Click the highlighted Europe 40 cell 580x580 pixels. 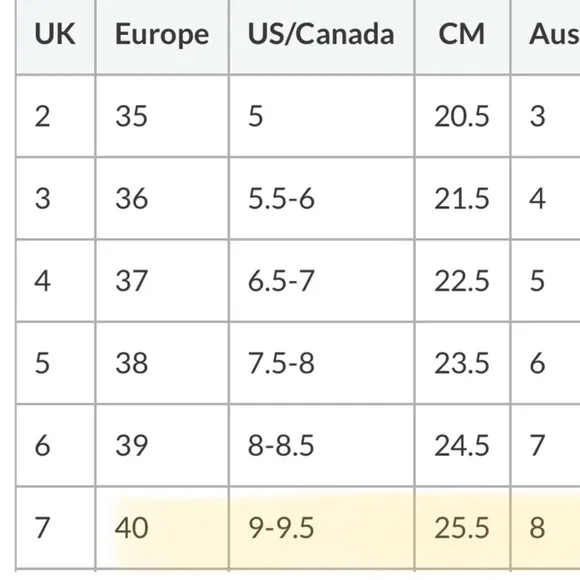[x=162, y=528]
